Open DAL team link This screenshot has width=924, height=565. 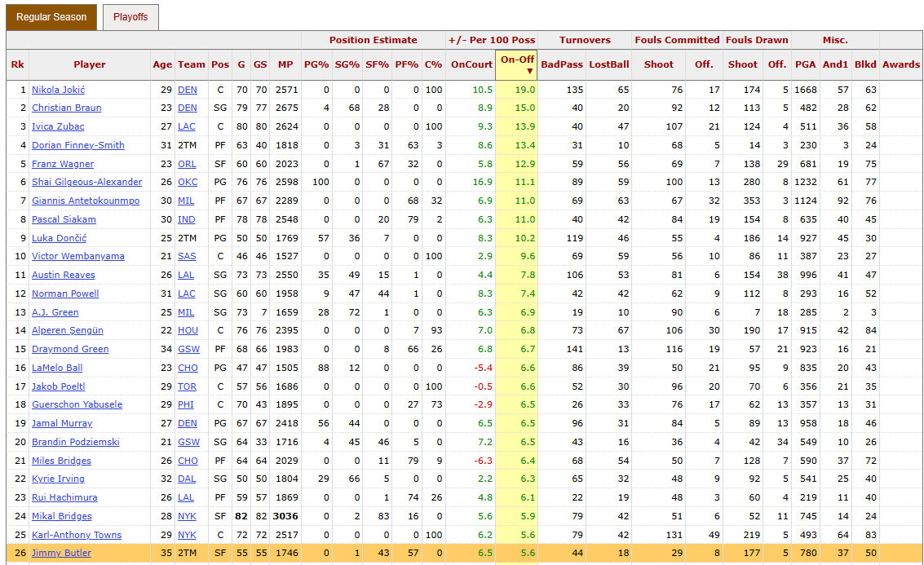(x=187, y=479)
